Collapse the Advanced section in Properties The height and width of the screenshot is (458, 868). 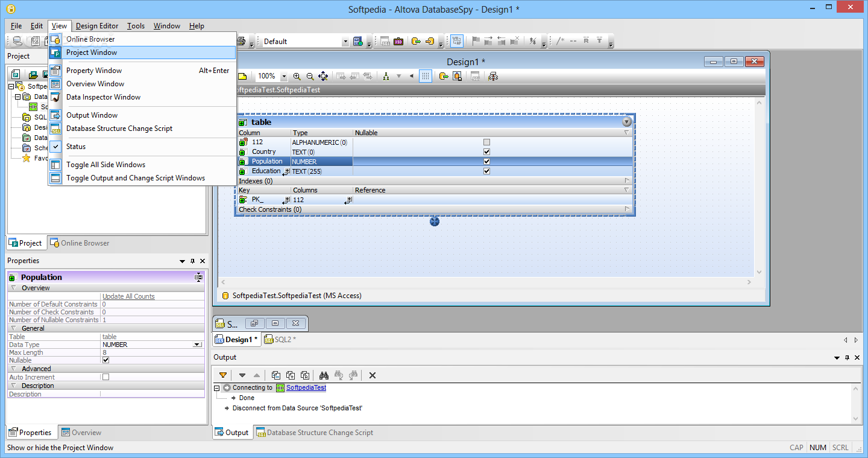point(13,369)
